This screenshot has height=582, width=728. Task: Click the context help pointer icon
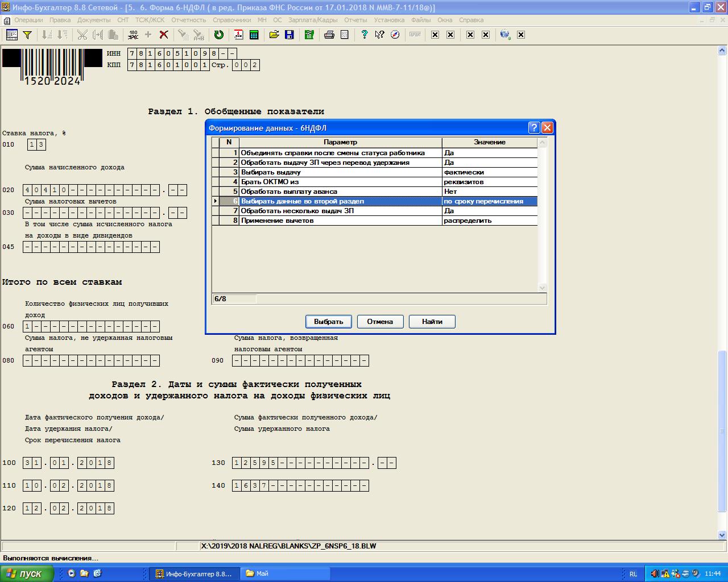[x=379, y=35]
